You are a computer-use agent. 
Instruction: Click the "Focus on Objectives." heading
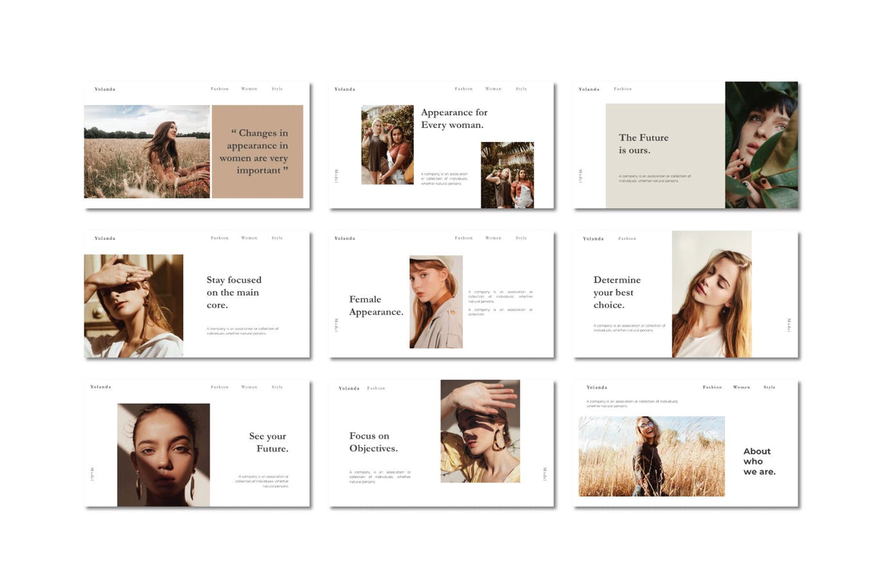click(373, 442)
